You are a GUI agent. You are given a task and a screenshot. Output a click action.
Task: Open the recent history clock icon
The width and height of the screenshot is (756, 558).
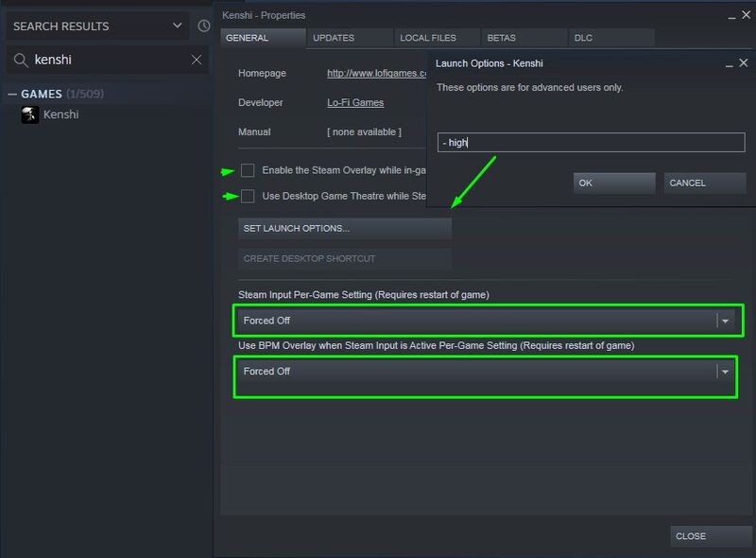tap(204, 26)
